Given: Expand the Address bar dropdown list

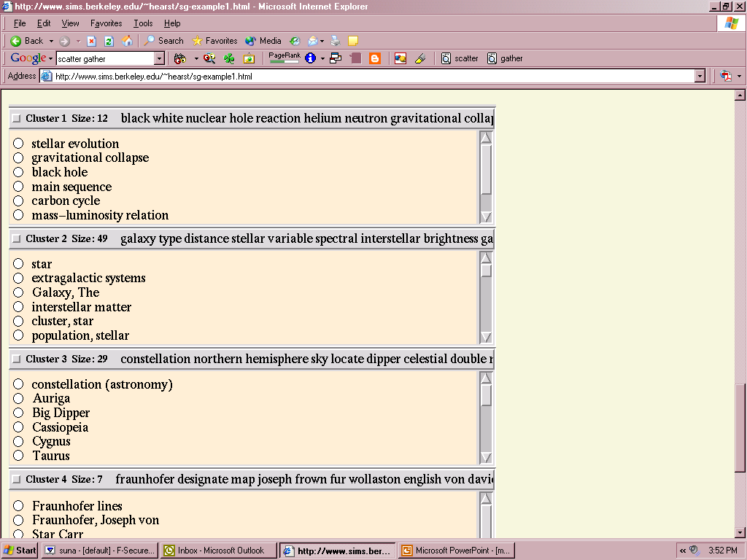Looking at the screenshot, I should [700, 76].
